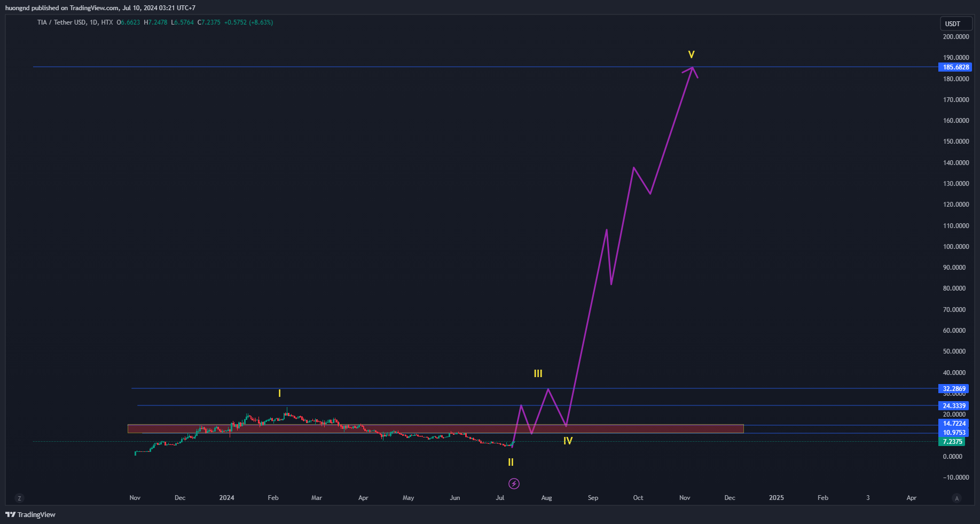The height and width of the screenshot is (524, 980).
Task: Select the 185.6828 price label
Action: point(955,67)
